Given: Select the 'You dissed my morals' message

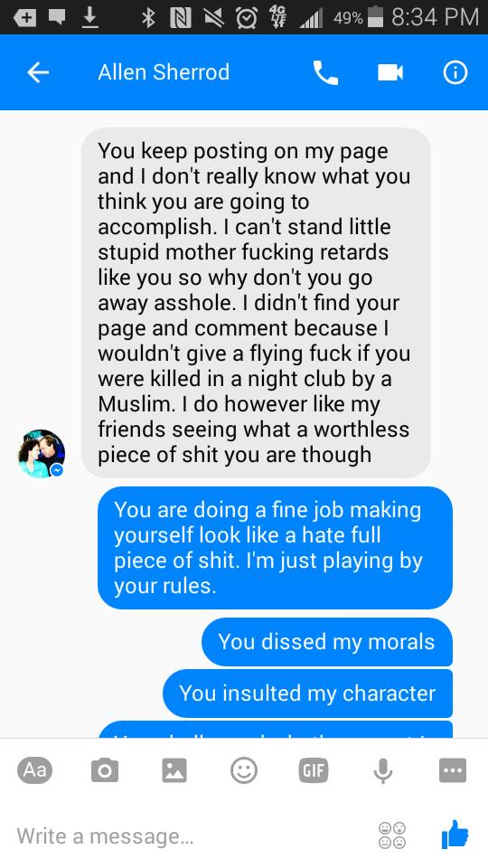Looking at the screenshot, I should (326, 642).
